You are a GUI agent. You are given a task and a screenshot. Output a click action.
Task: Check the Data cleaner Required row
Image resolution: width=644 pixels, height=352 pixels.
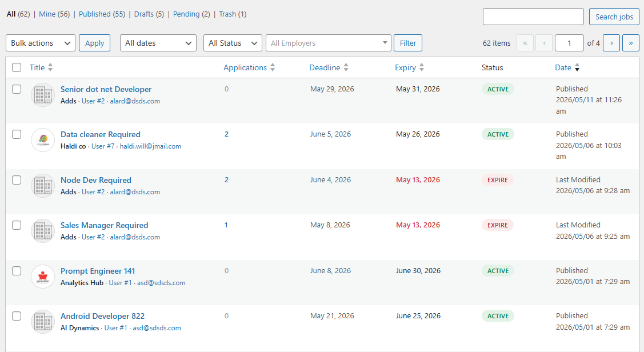click(17, 134)
